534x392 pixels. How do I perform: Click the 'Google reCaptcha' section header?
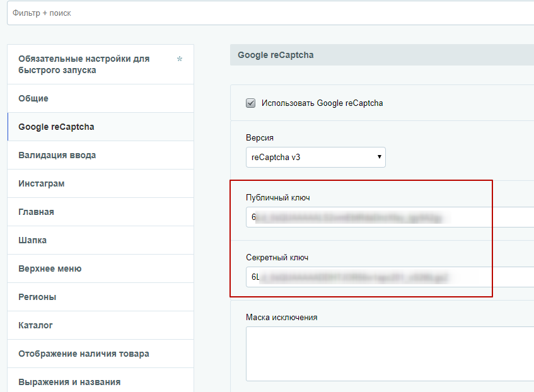tap(382, 55)
